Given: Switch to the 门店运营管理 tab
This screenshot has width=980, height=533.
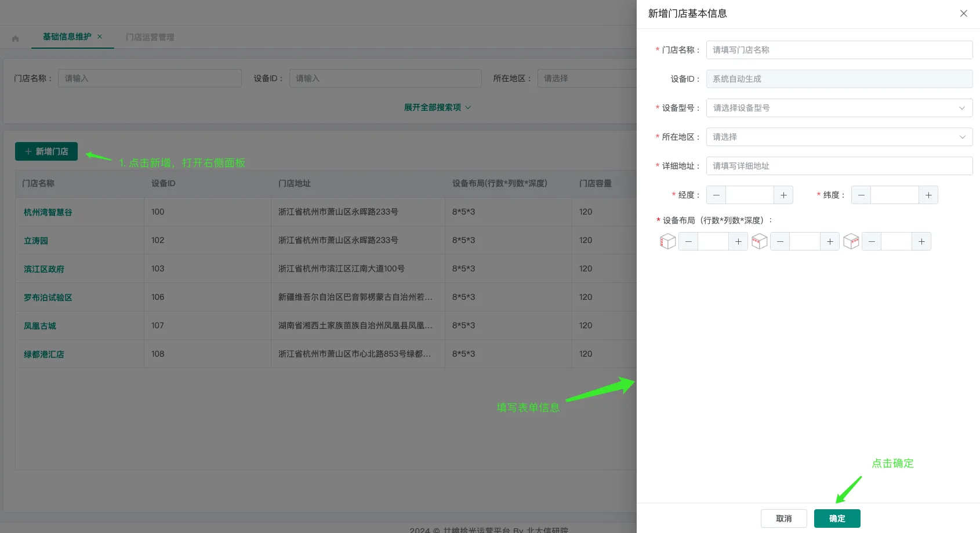Looking at the screenshot, I should (150, 37).
